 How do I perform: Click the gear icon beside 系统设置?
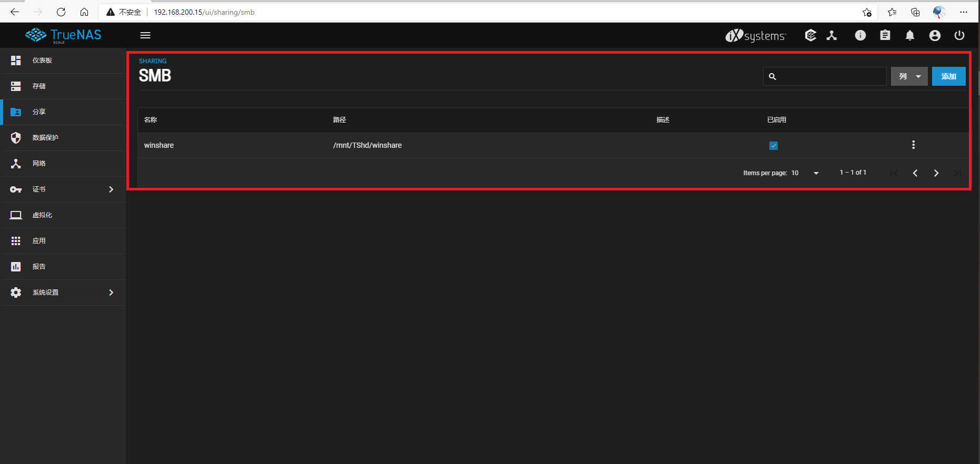(x=16, y=292)
